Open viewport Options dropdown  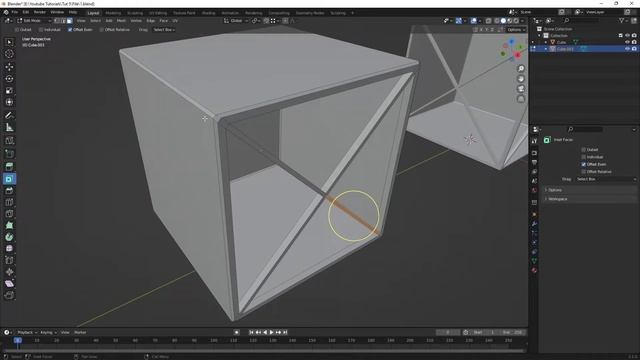point(516,30)
